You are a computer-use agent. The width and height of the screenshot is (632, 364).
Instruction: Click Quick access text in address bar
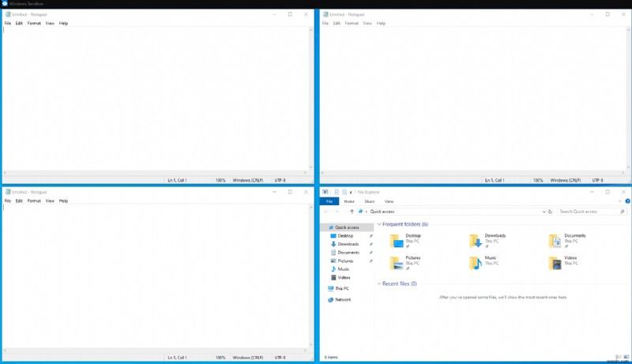382,212
